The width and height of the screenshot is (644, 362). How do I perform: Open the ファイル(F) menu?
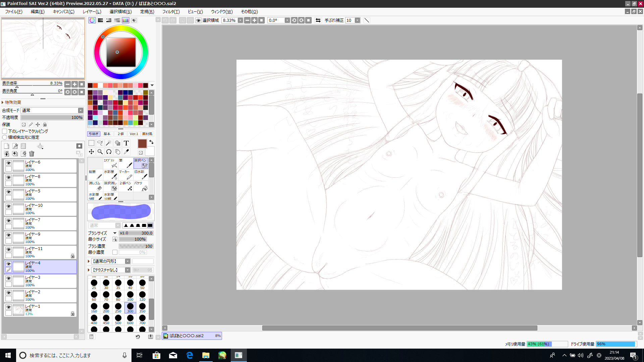tap(14, 12)
